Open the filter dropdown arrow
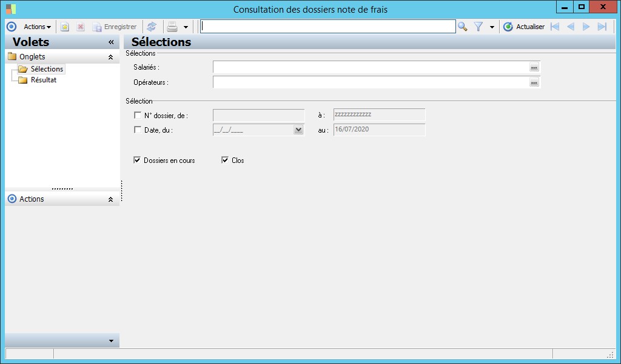The image size is (621, 364). [x=492, y=27]
